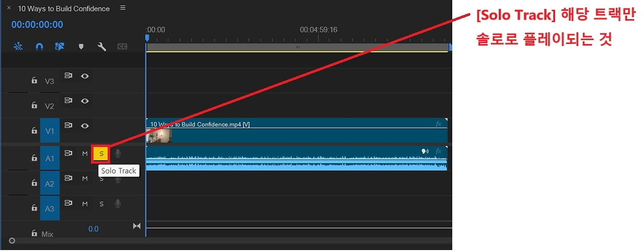Click the fx badge on the video clip

click(x=438, y=124)
